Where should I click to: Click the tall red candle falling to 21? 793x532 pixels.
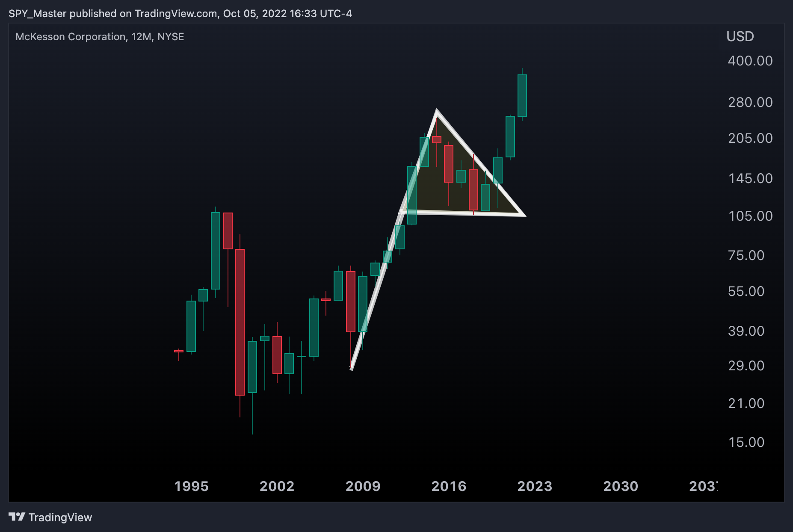[240, 322]
